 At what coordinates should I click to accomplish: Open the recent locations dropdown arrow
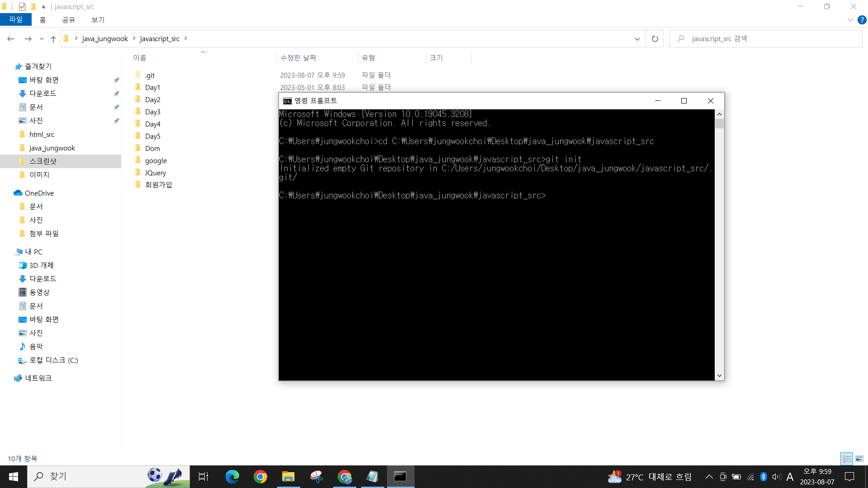(42, 39)
